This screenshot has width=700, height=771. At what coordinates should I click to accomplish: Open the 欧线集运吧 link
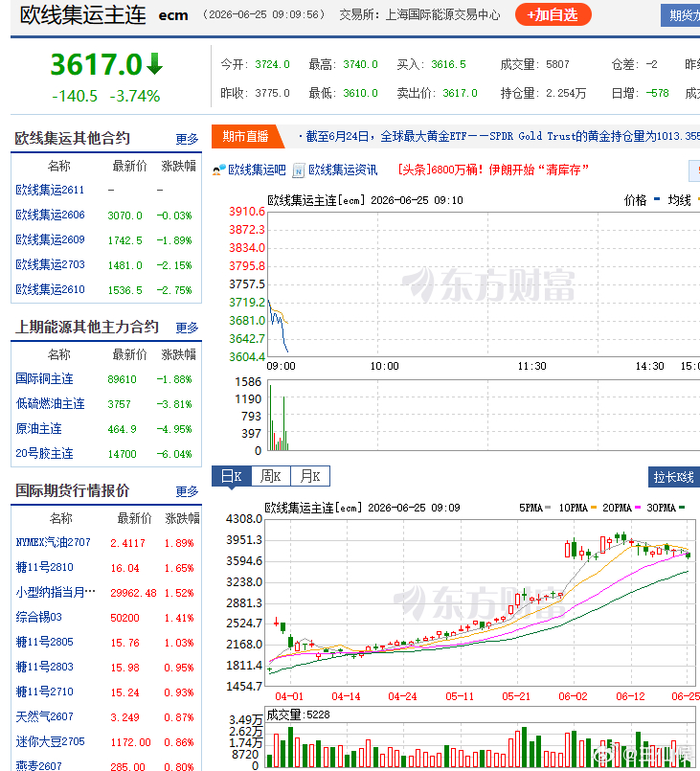(x=257, y=170)
